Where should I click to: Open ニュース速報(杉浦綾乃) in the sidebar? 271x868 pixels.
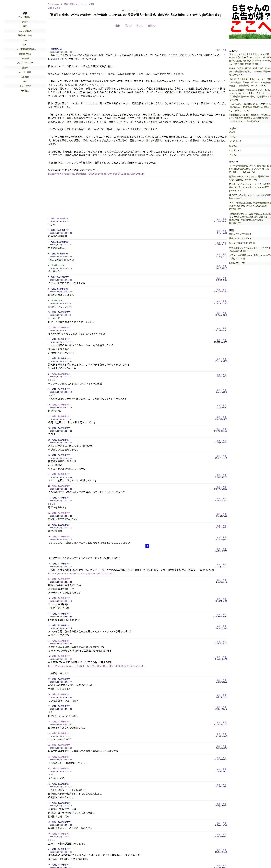pyautogui.click(x=25, y=49)
